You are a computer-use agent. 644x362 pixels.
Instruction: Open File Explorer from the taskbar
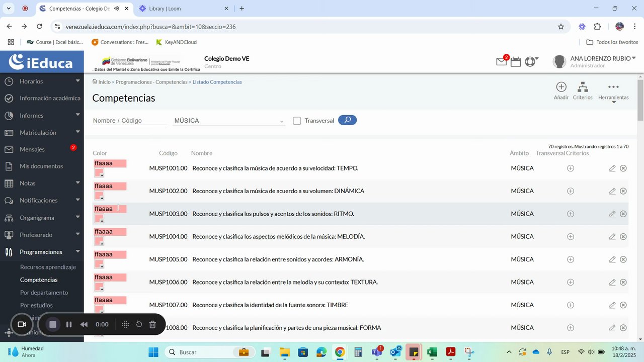click(x=284, y=352)
